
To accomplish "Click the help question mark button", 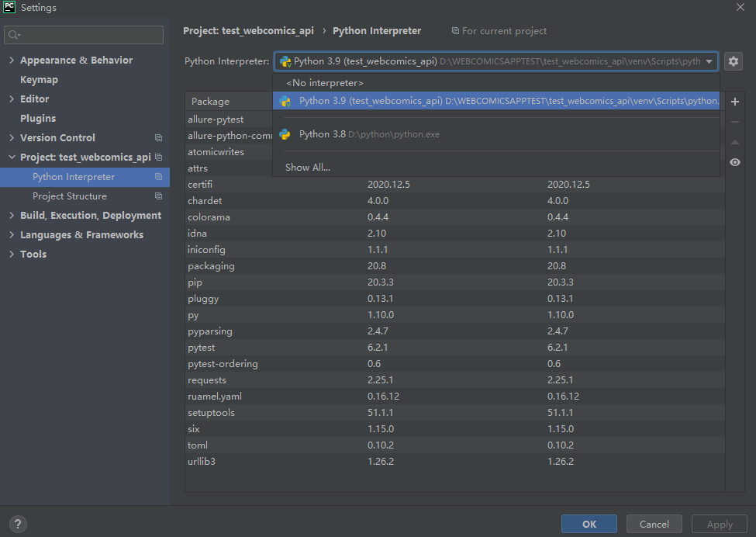I will point(17,524).
